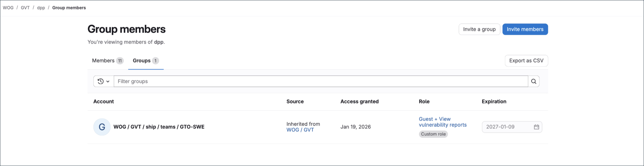Screen dimensions: 644x166
Task: Click the G avatar of GTO-SWE group
Action: point(102,127)
